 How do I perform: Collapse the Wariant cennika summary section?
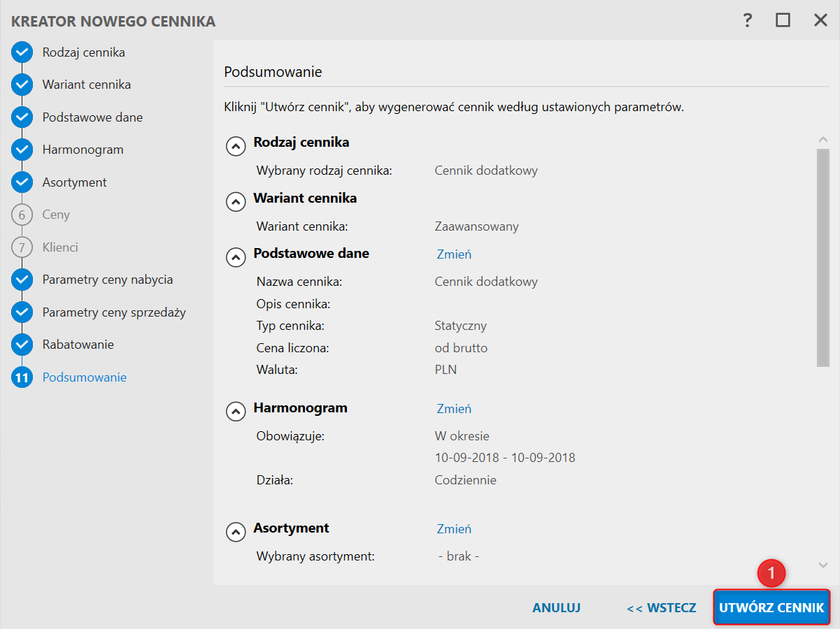(236, 202)
